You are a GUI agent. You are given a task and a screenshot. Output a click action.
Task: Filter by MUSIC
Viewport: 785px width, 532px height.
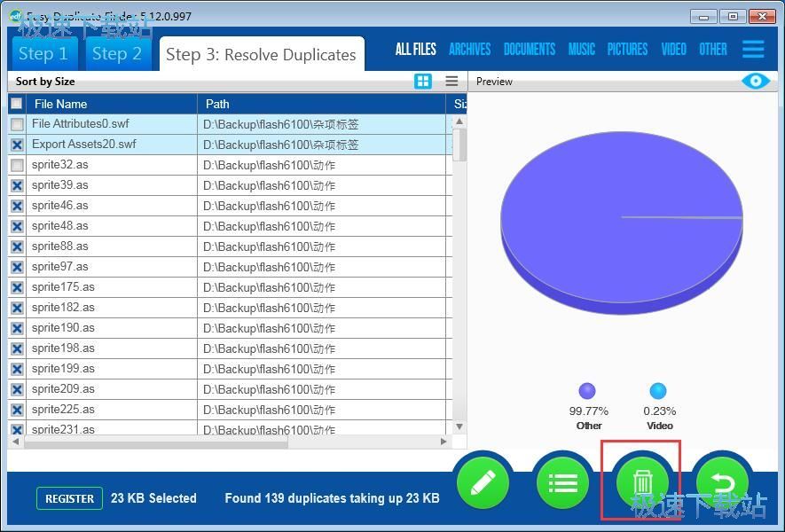(581, 49)
